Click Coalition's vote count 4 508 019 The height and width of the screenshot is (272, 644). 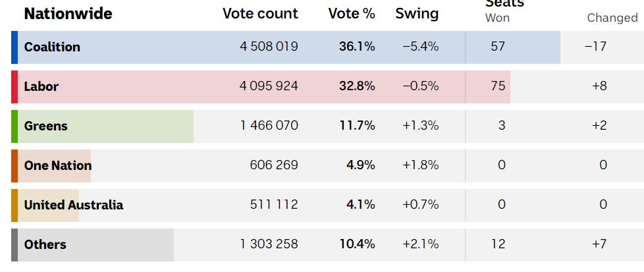(x=269, y=47)
